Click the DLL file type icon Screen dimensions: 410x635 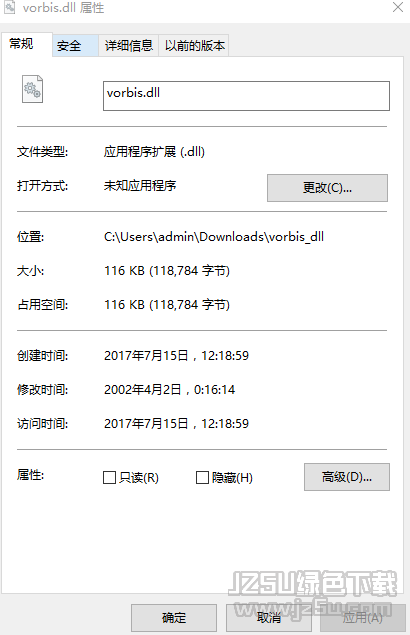tap(32, 89)
